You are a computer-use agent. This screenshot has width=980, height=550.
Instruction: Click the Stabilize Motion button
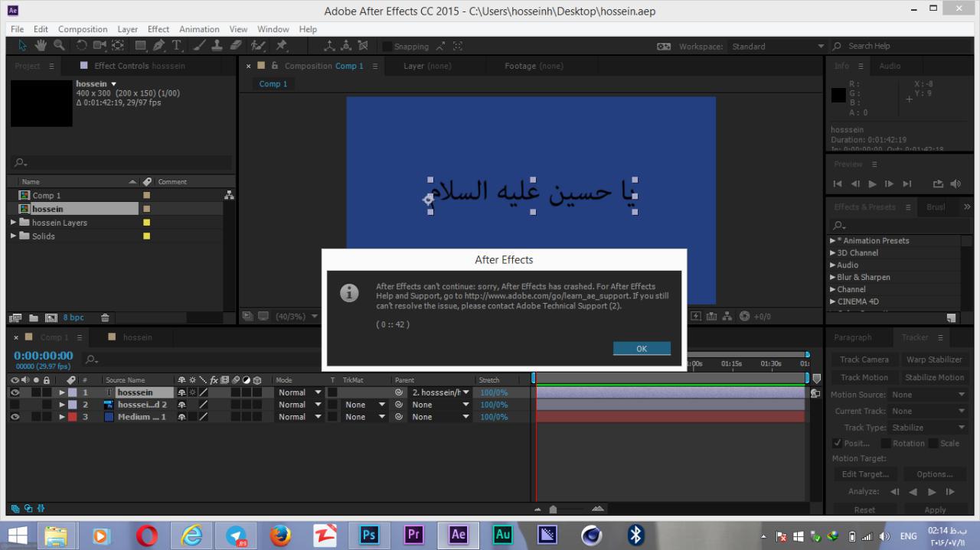(934, 377)
